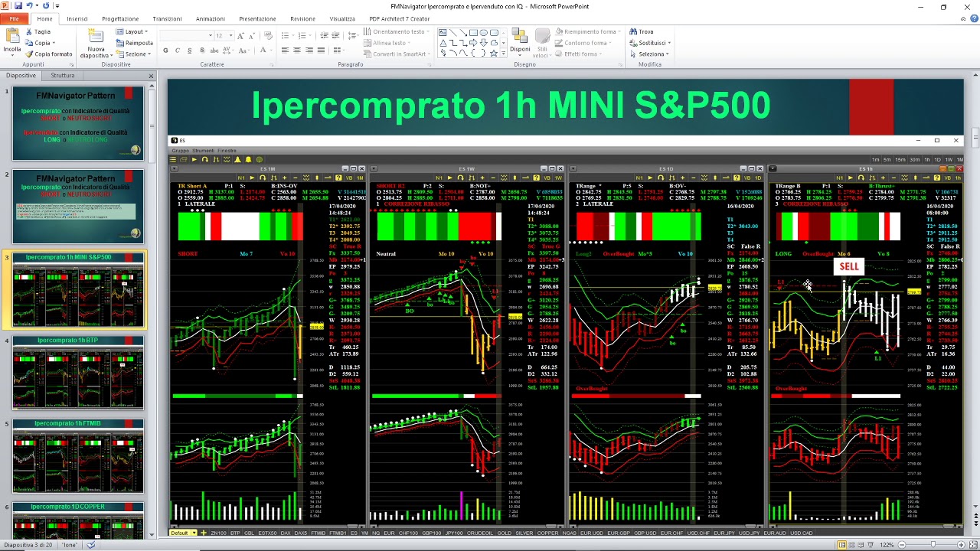Run spell check icon in status bar
The height and width of the screenshot is (551, 980).
pyautogui.click(x=90, y=545)
